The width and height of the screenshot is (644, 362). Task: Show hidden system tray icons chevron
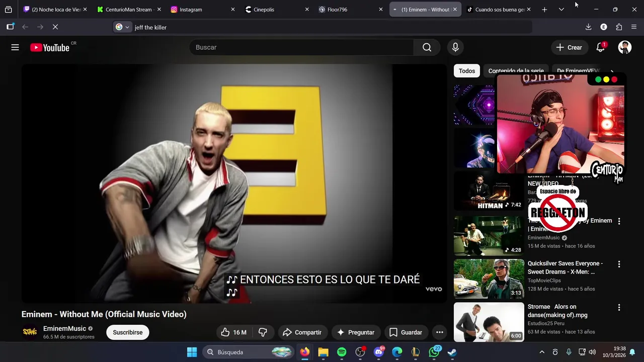pyautogui.click(x=542, y=352)
